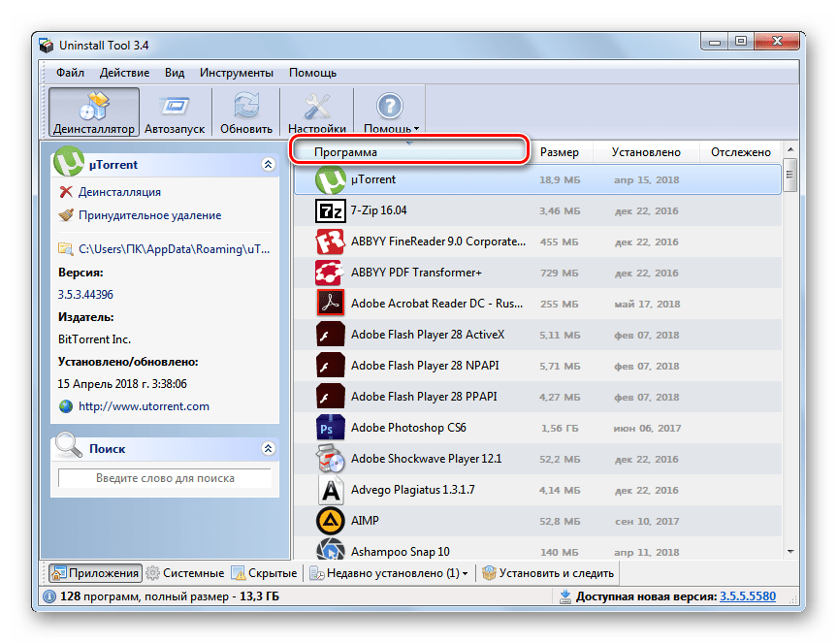The width and height of the screenshot is (838, 644).
Task: Select the 7-Zip 16.04 program icon
Action: 331,210
